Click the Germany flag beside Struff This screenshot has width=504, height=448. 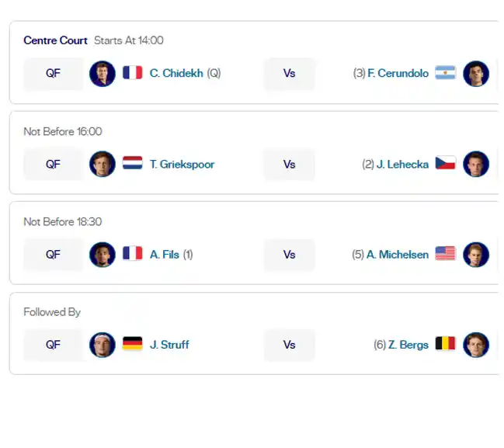(x=133, y=343)
